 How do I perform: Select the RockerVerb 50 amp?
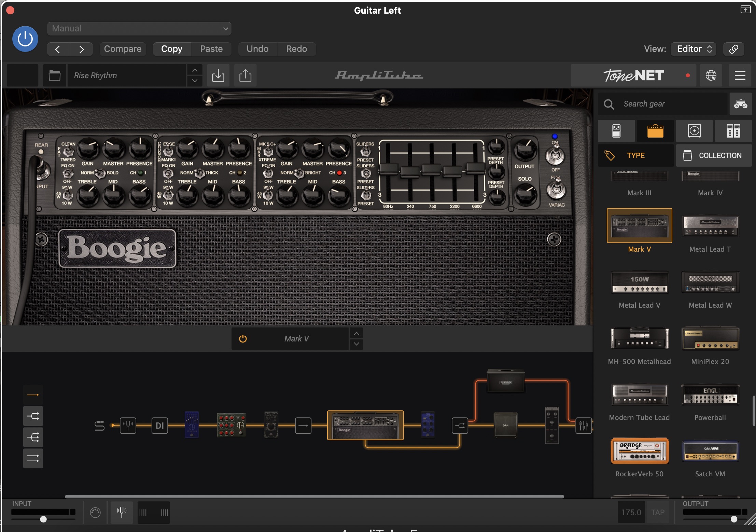[x=639, y=451]
